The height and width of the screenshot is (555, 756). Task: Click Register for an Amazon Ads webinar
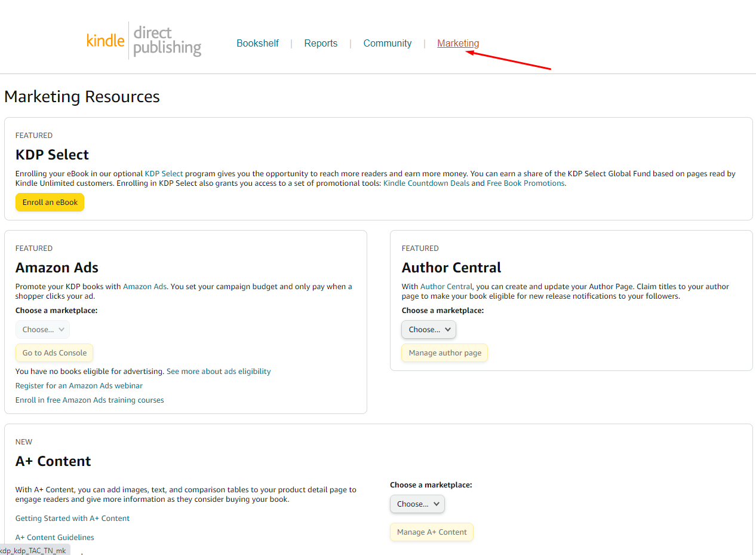click(x=79, y=386)
